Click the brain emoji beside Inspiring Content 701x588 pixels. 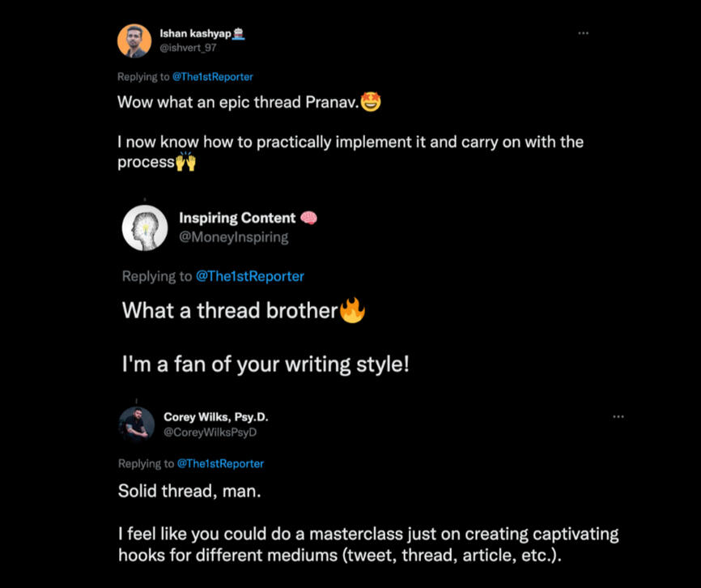click(308, 218)
